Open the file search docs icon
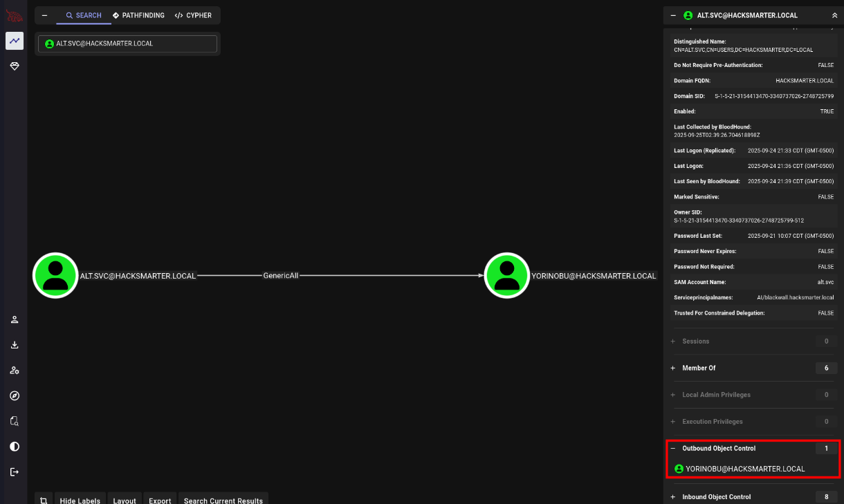The width and height of the screenshot is (844, 504). tap(15, 421)
